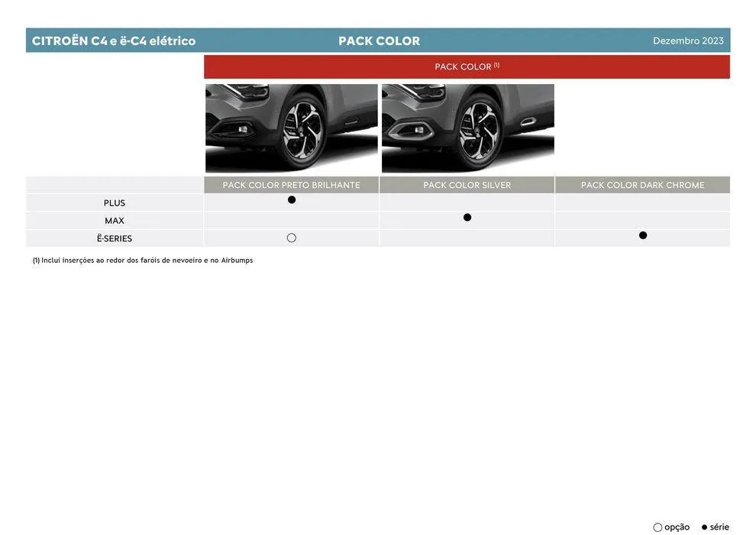Image resolution: width=756 pixels, height=535 pixels.
Task: Click the filled dot in the série legend
Action: 703,527
